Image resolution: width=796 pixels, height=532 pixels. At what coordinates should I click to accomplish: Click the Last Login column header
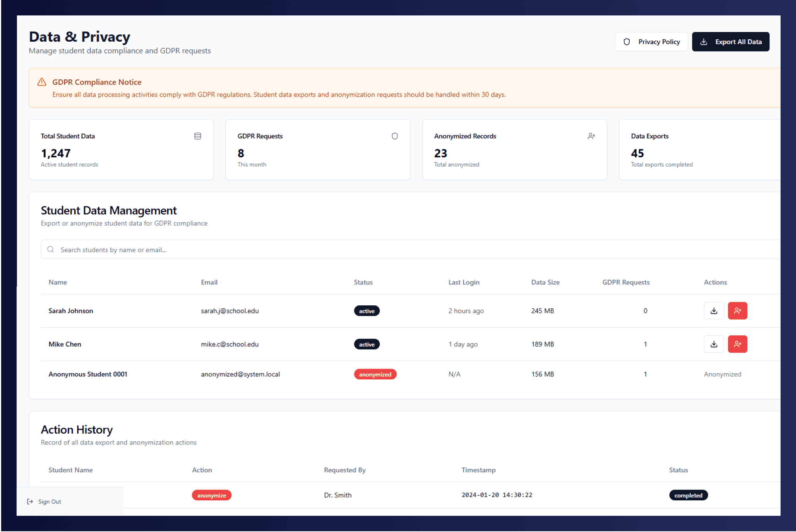point(464,282)
